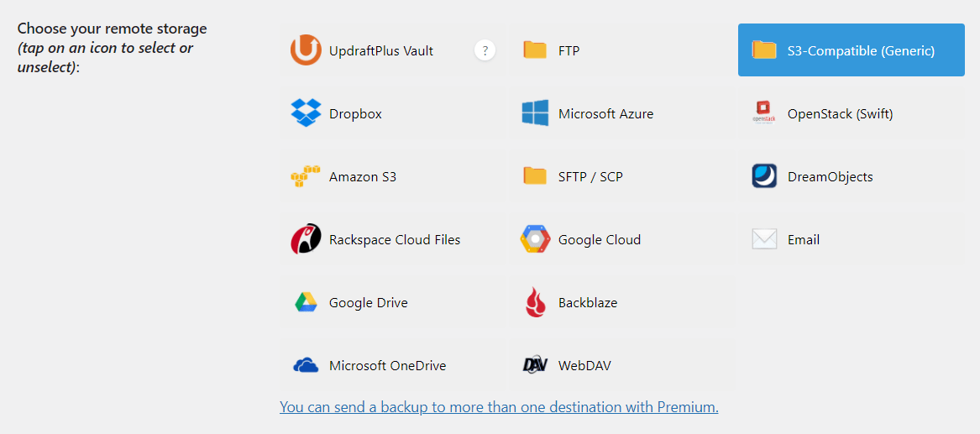Image resolution: width=980 pixels, height=434 pixels.
Task: Click the DreamObjects moon icon
Action: point(764,176)
